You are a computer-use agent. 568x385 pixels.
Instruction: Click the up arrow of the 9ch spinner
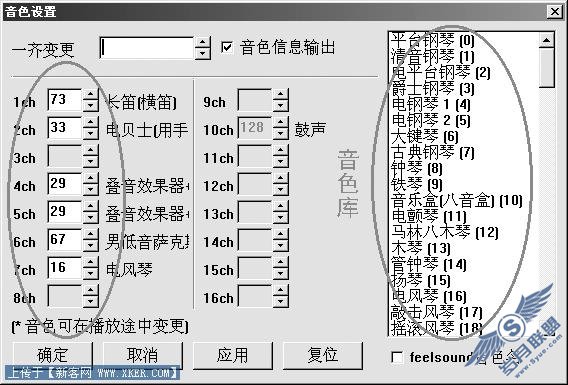[x=281, y=94]
